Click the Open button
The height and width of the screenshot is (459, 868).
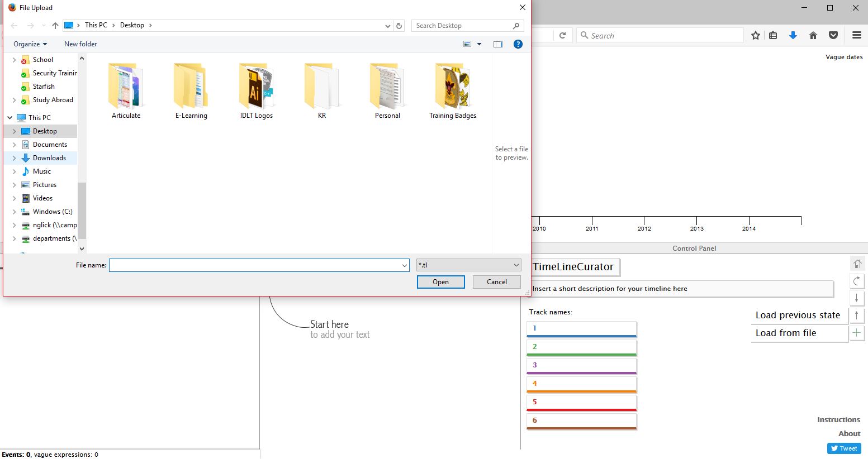[x=440, y=282]
